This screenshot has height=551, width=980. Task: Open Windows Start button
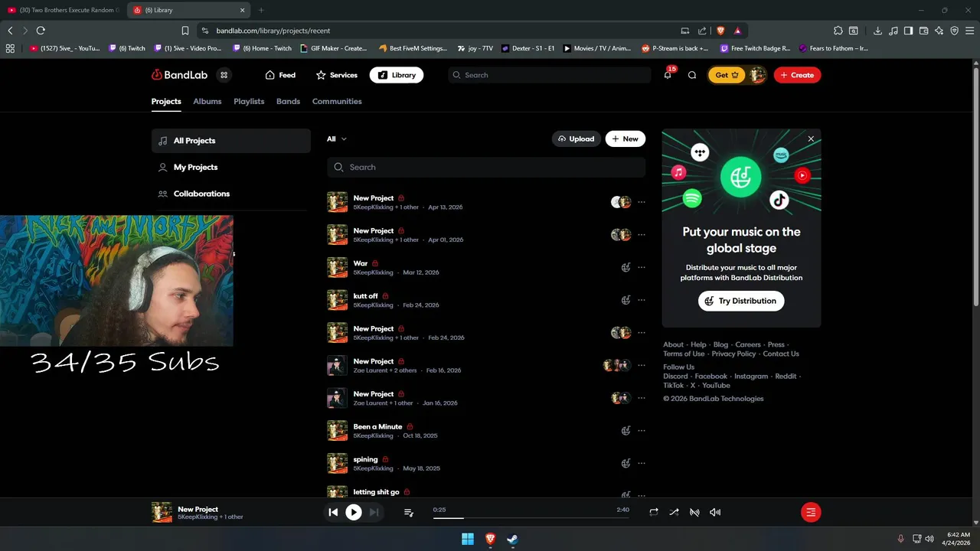point(468,539)
